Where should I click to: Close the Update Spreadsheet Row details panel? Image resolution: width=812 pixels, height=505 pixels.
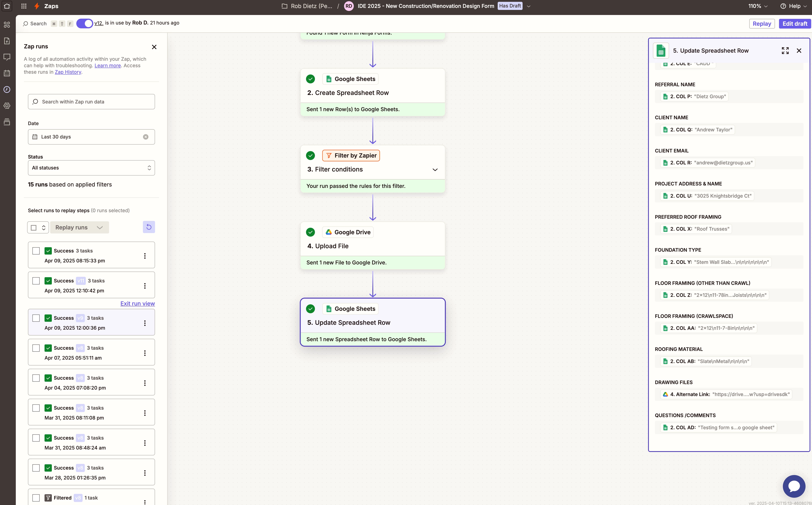coord(799,51)
